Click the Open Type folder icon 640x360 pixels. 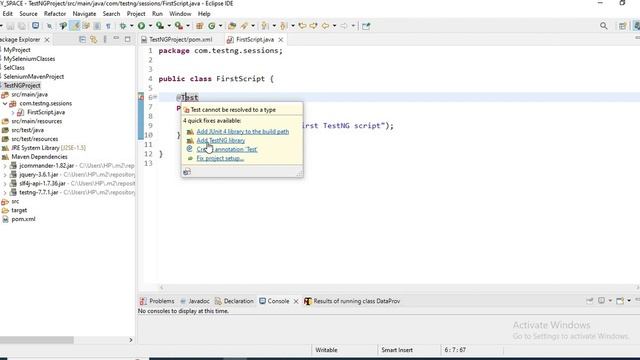(x=232, y=26)
